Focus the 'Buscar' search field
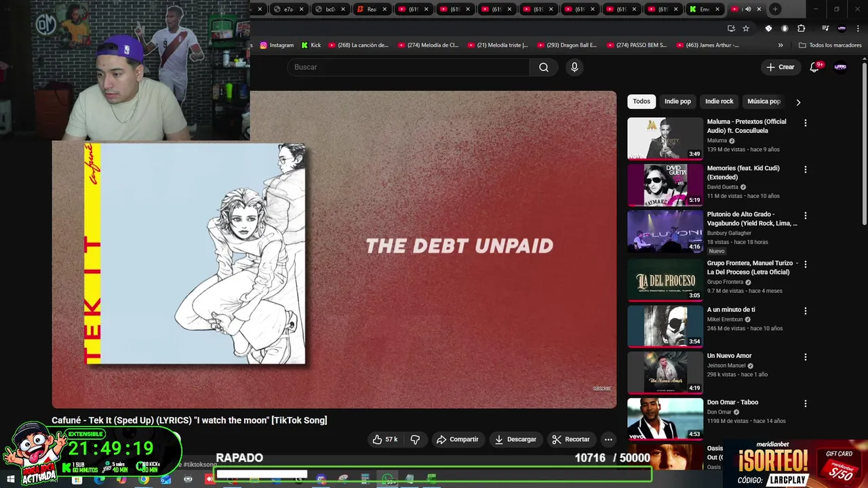The height and width of the screenshot is (488, 868). [409, 67]
